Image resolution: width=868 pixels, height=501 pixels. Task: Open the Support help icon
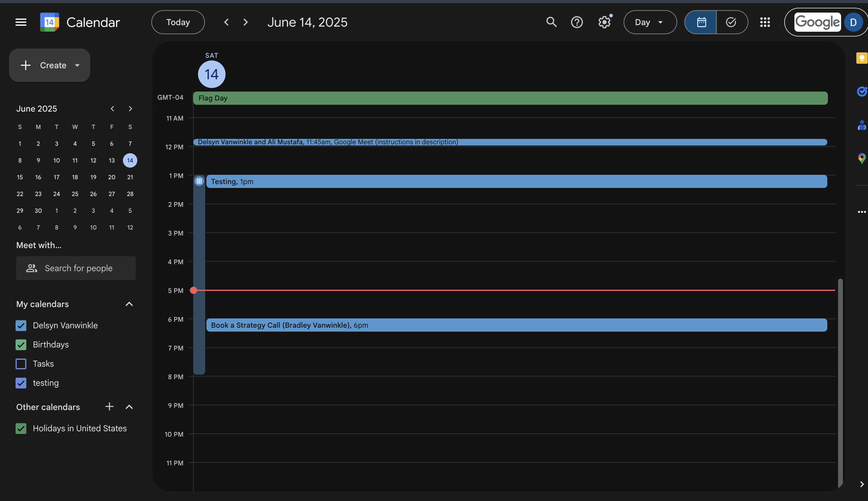(x=577, y=22)
